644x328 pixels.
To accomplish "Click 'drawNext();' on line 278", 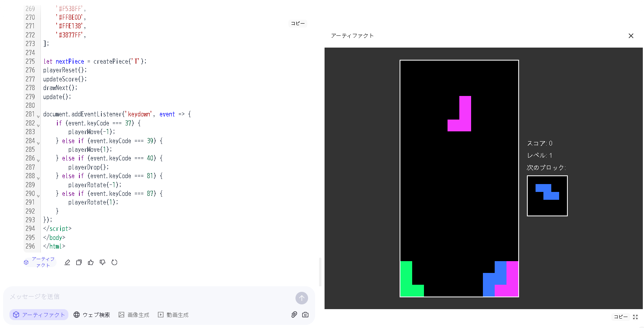I will (61, 88).
